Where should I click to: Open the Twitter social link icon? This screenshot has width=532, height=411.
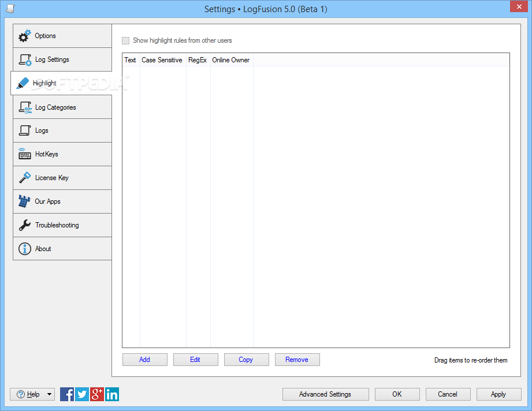(82, 394)
